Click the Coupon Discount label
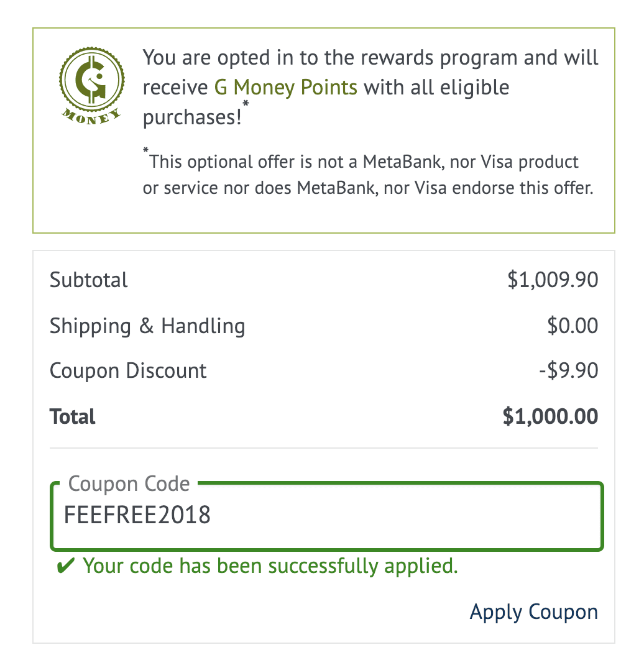 128,370
